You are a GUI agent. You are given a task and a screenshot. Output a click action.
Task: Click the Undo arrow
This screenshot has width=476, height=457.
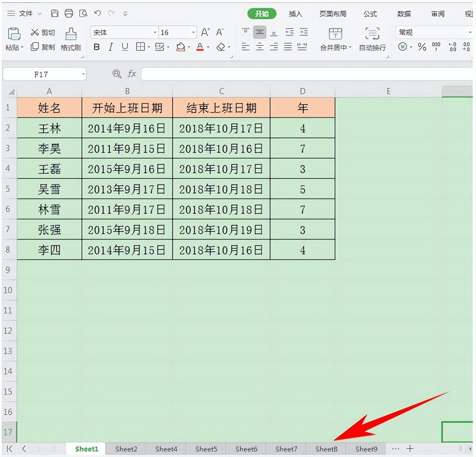[x=97, y=13]
